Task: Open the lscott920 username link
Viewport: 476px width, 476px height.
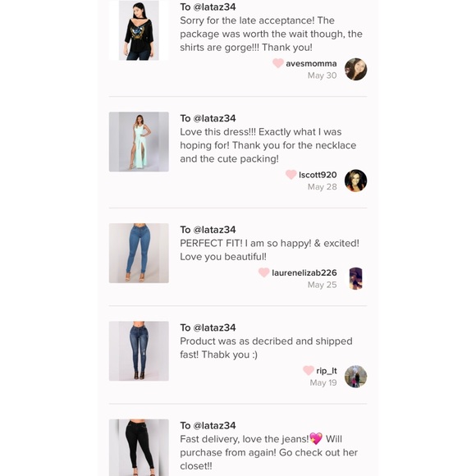Action: point(318,175)
